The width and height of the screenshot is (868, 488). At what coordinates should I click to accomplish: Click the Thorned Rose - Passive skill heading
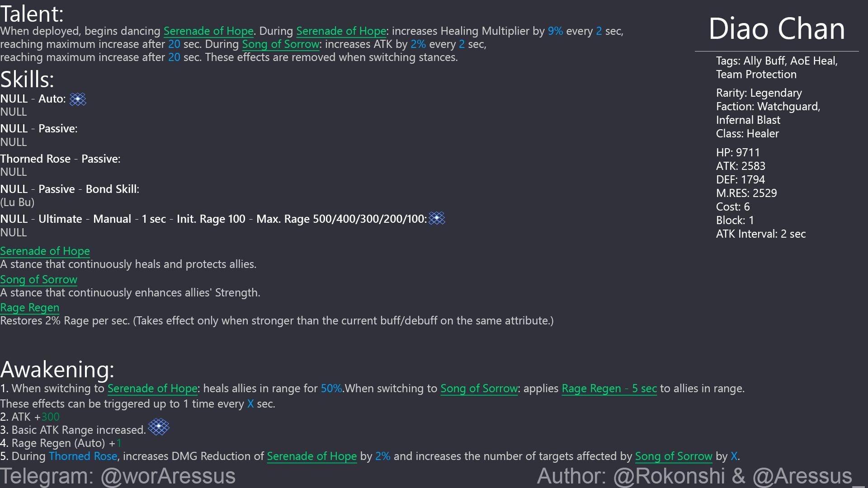60,159
